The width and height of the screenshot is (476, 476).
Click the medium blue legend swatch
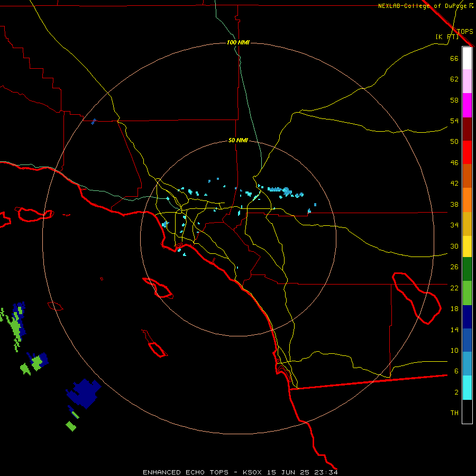click(467, 340)
